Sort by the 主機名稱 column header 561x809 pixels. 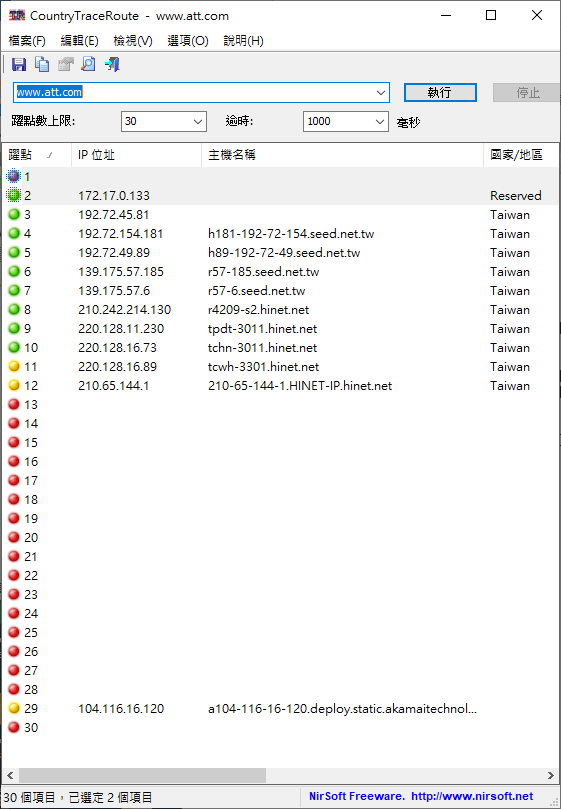(x=342, y=155)
